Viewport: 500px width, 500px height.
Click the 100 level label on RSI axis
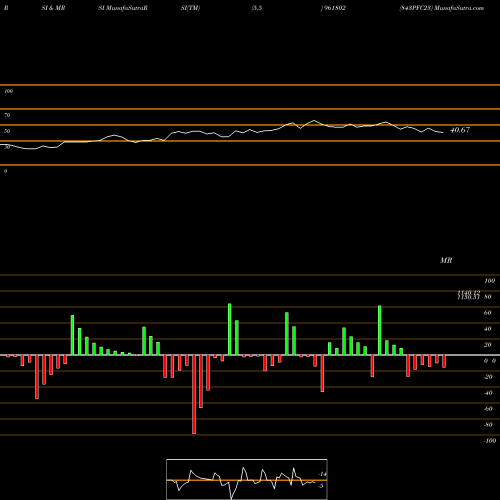(x=8, y=91)
